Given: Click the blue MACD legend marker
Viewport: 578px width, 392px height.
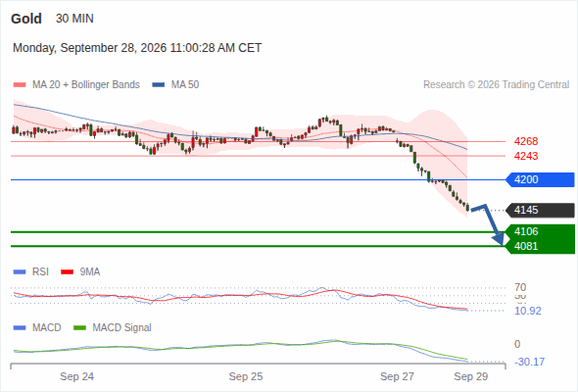Looking at the screenshot, I should point(20,328).
